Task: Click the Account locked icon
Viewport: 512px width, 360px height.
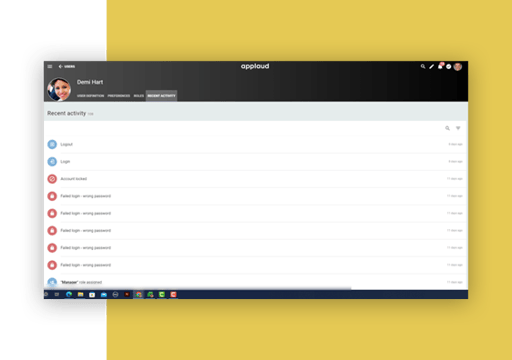Action: point(52,179)
